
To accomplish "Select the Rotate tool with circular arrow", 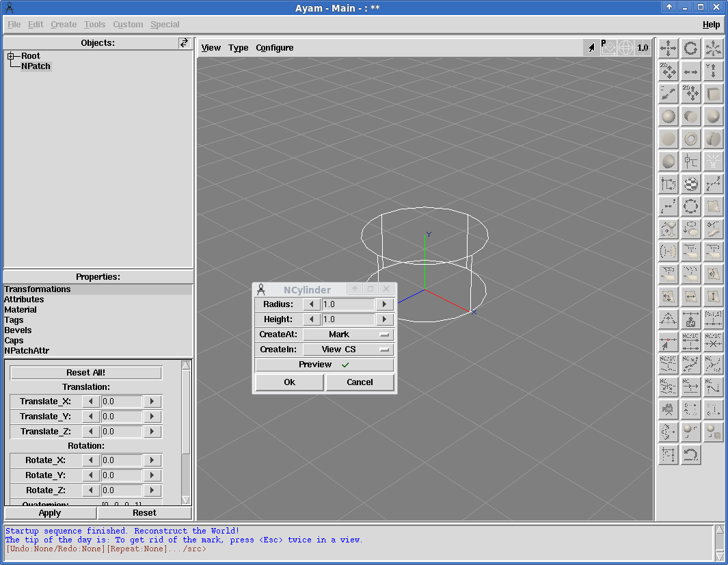I will (x=690, y=49).
